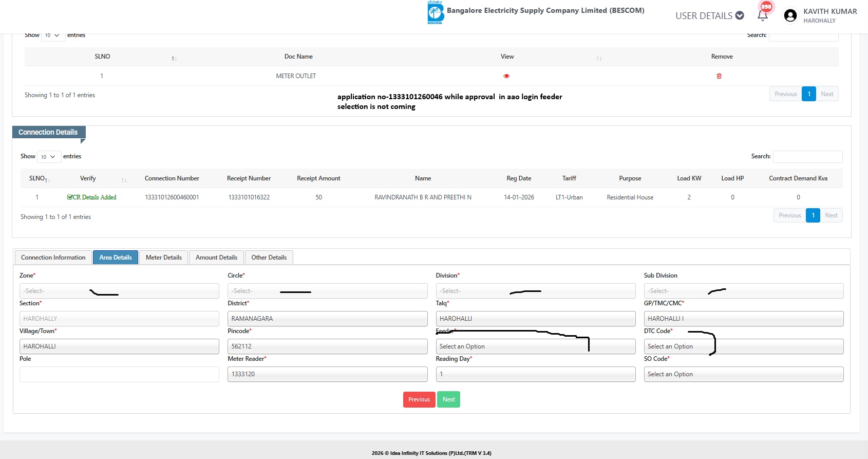
Task: Open the Feeder select dropdown
Action: pyautogui.click(x=535, y=346)
